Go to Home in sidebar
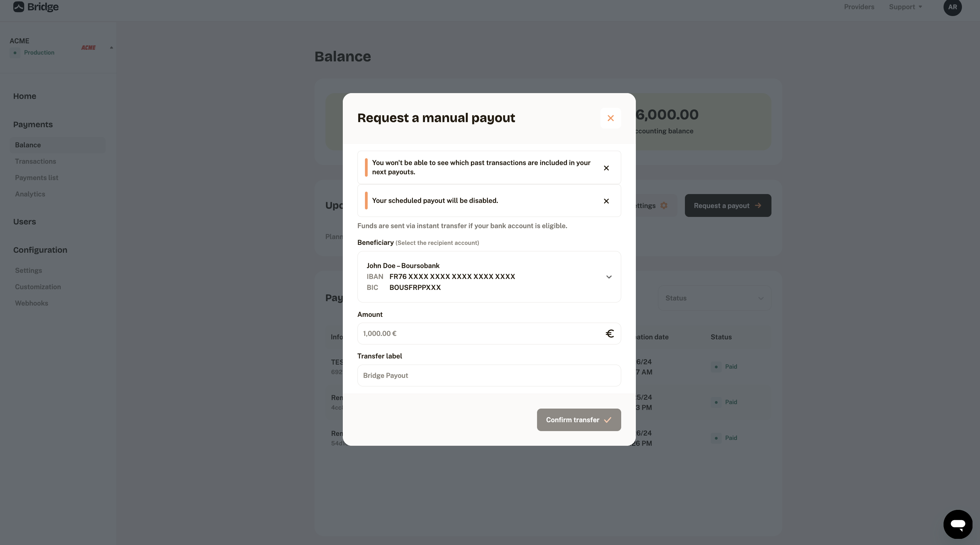Image resolution: width=980 pixels, height=545 pixels. (x=25, y=97)
